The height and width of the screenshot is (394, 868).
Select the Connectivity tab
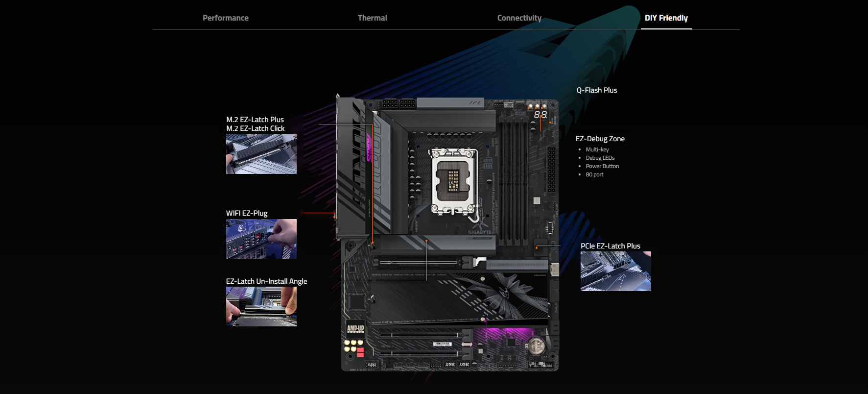tap(519, 18)
